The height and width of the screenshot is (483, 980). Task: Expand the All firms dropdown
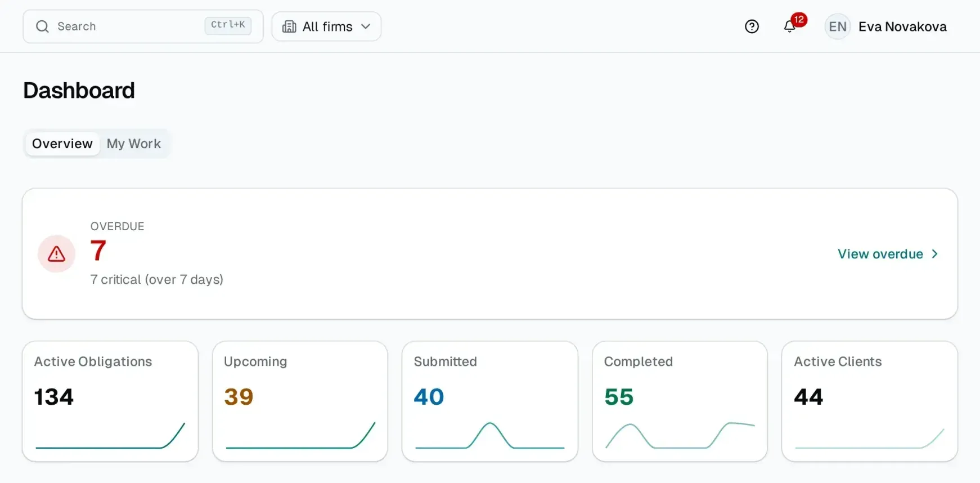tap(326, 26)
